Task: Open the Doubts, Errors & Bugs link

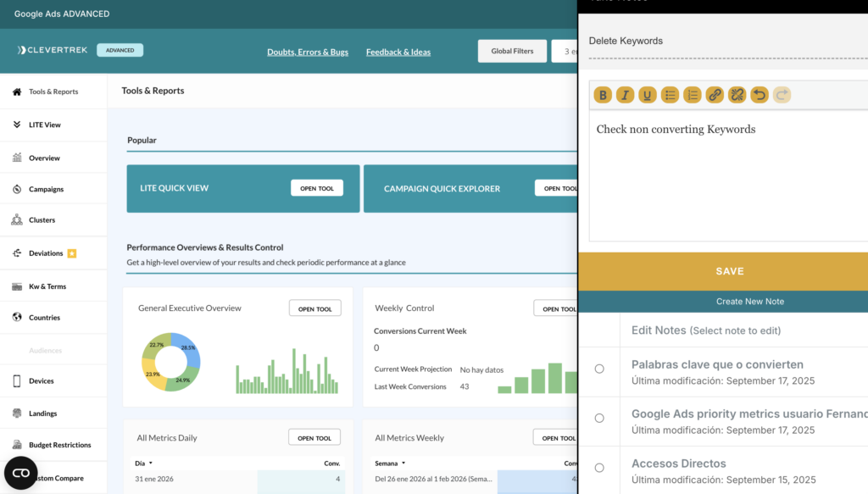Action: tap(308, 52)
